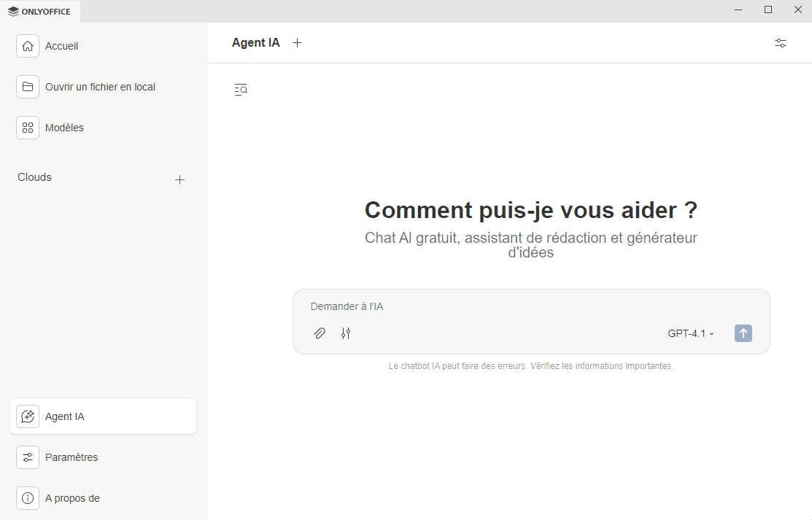
Task: Open the GPT-4.1 model dropdown
Action: pyautogui.click(x=689, y=333)
